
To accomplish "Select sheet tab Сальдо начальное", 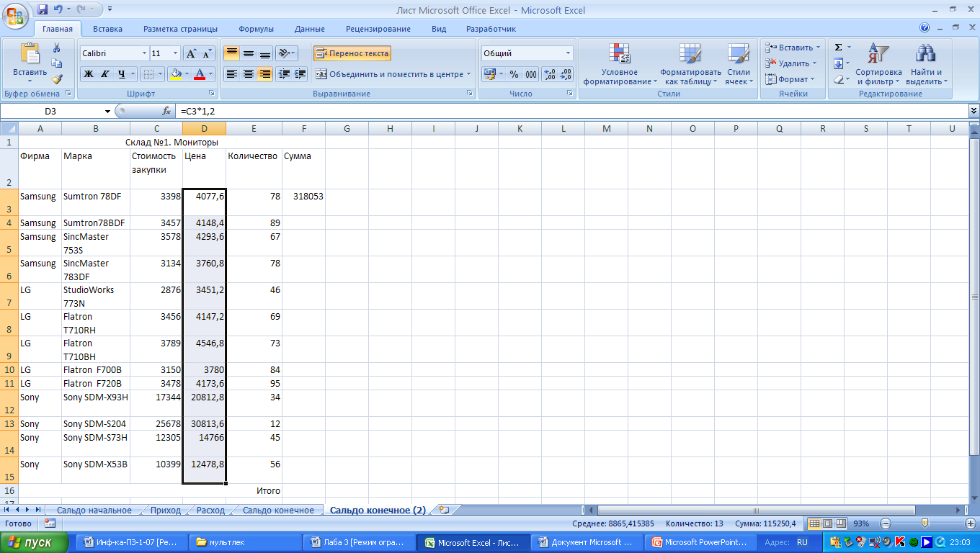I will pyautogui.click(x=94, y=510).
